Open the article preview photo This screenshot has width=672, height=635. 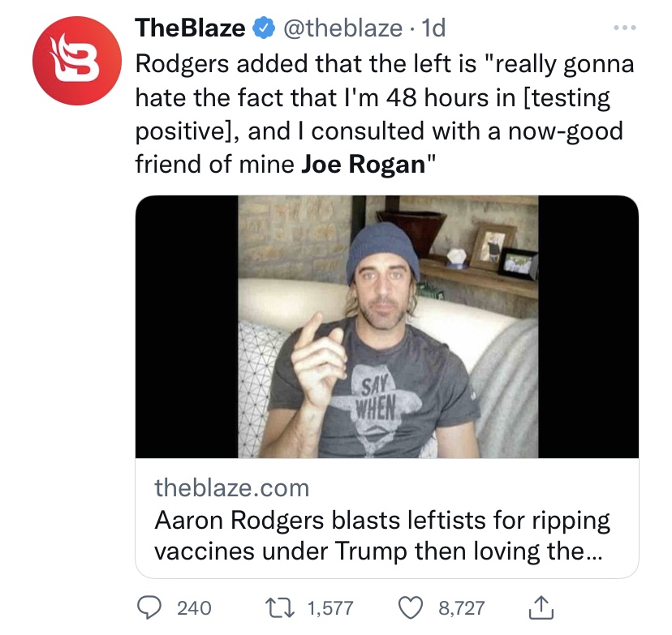(x=386, y=327)
